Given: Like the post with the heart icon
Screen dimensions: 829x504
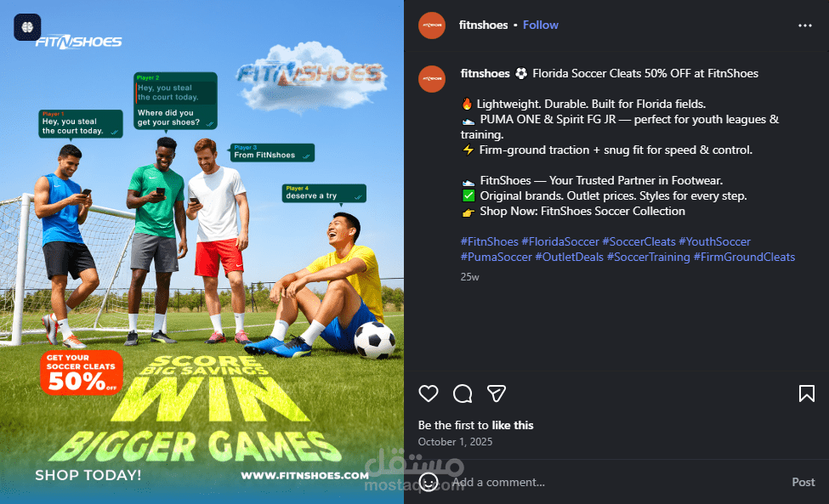Looking at the screenshot, I should pyautogui.click(x=429, y=394).
